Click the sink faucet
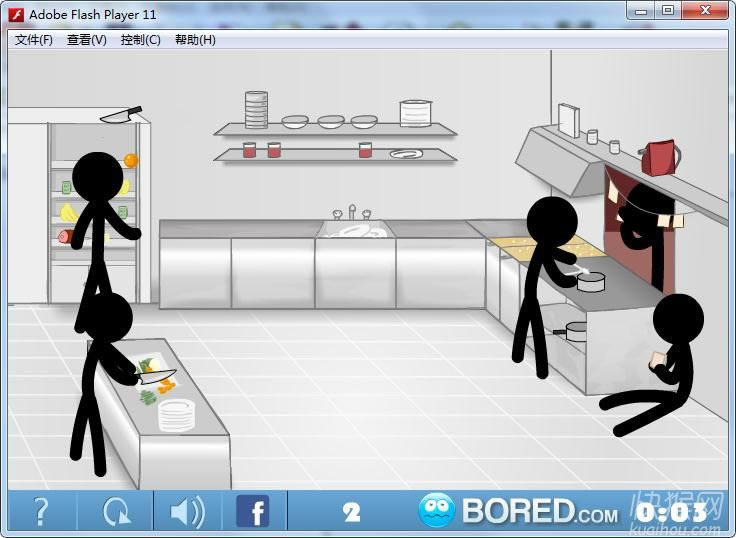736x538 pixels. point(352,213)
